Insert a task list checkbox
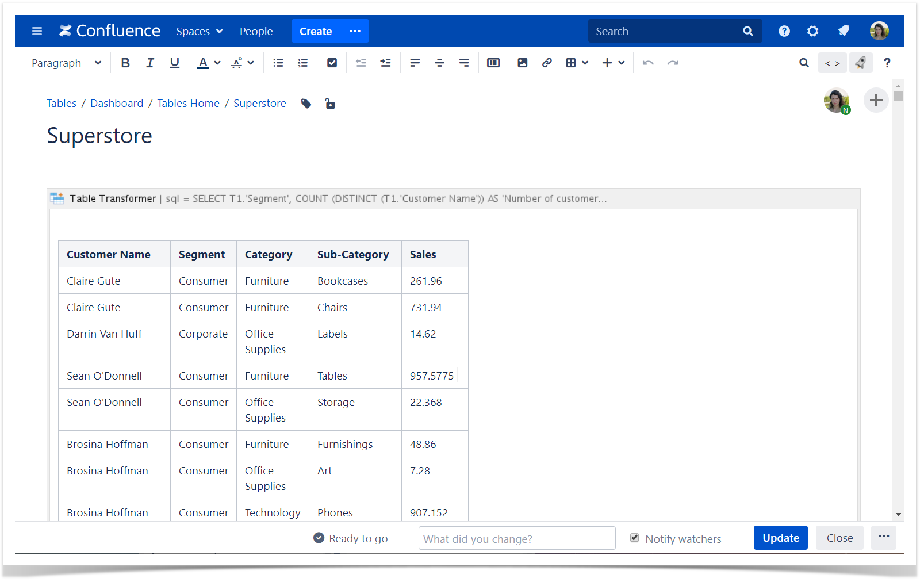Viewport: 924px width, 582px height. coord(332,63)
